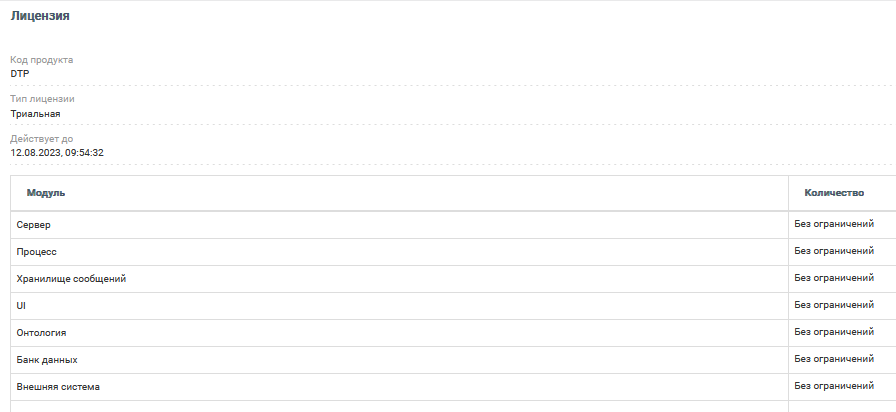Click the Модуль column header
Viewport: 896px width, 412px height.
click(x=46, y=193)
